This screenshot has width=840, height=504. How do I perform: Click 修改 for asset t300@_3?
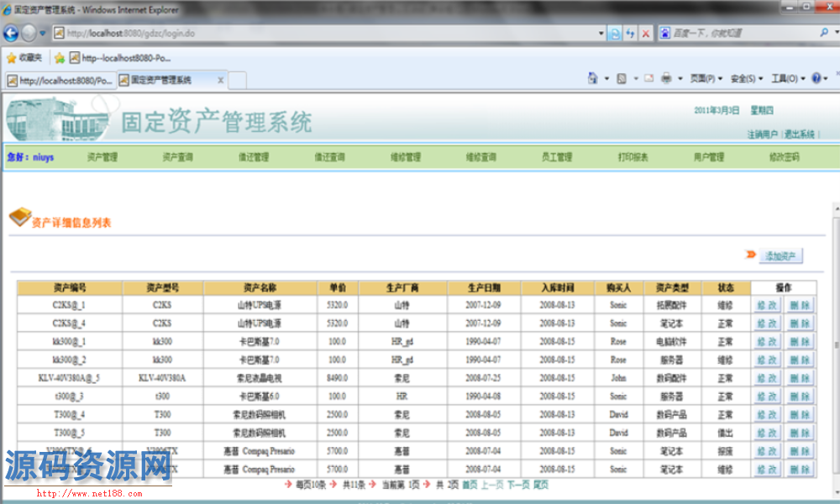click(767, 396)
